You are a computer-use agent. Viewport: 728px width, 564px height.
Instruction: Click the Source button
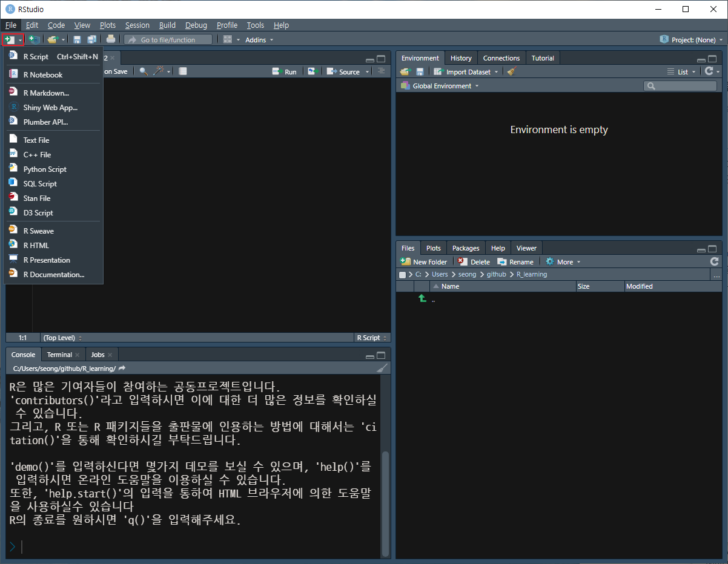(x=343, y=71)
